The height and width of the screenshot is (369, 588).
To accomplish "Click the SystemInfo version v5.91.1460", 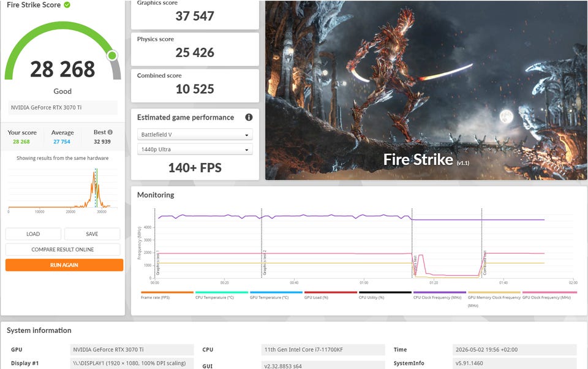I will (x=514, y=363).
